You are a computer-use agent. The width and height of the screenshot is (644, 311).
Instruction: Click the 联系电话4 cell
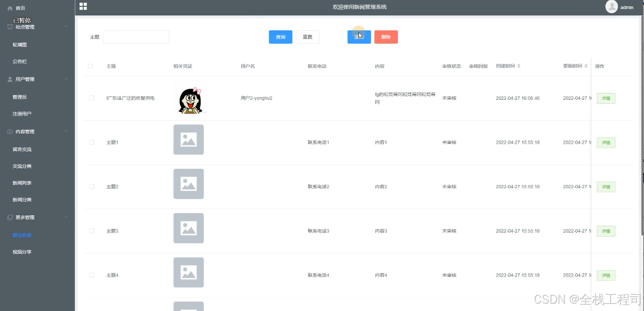pyautogui.click(x=318, y=275)
